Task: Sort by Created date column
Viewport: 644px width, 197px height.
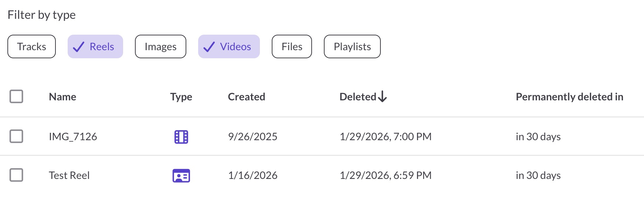Action: point(247,97)
